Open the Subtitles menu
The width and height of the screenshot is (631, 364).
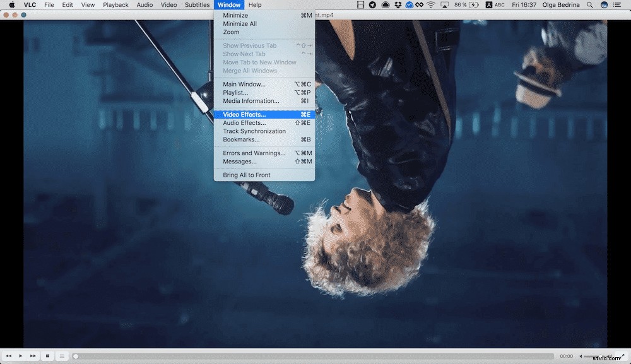click(197, 5)
